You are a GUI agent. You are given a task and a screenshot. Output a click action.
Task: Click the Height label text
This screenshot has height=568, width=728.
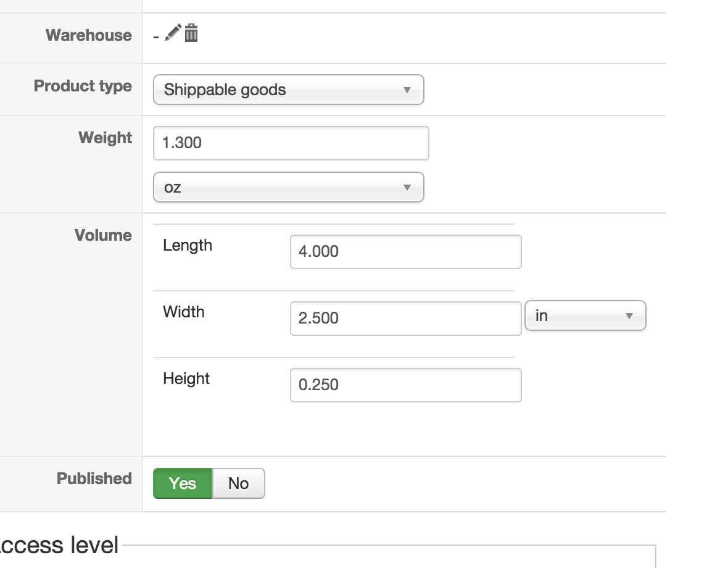click(x=186, y=379)
